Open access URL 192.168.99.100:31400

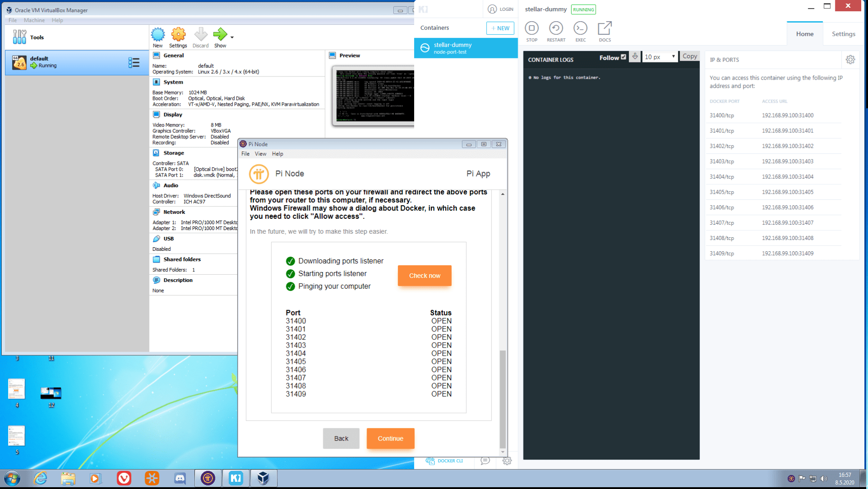[788, 115]
